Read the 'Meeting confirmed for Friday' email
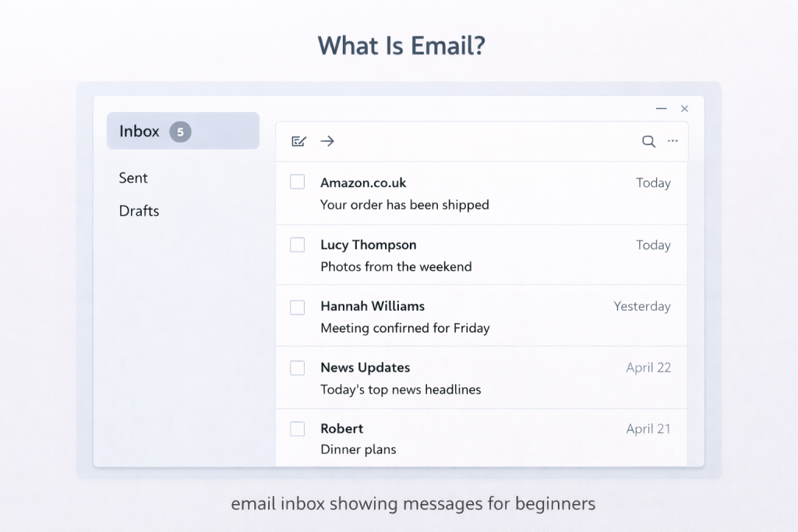This screenshot has height=532, width=798. click(404, 328)
